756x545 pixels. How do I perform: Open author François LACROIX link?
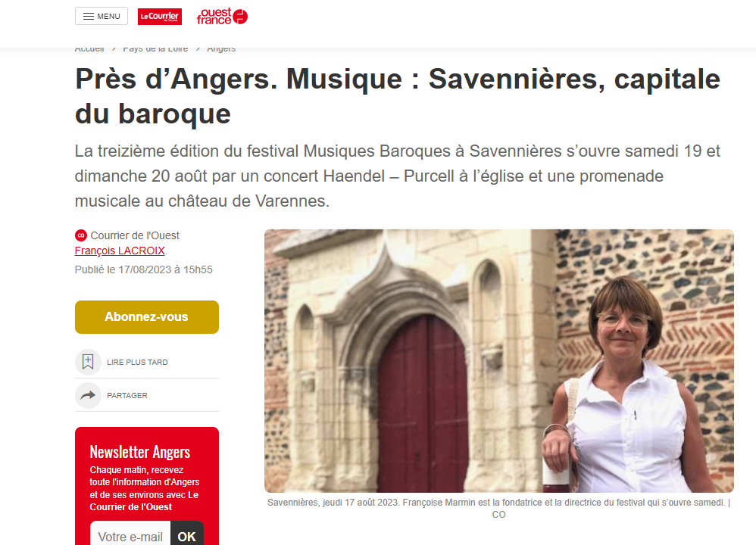point(120,251)
